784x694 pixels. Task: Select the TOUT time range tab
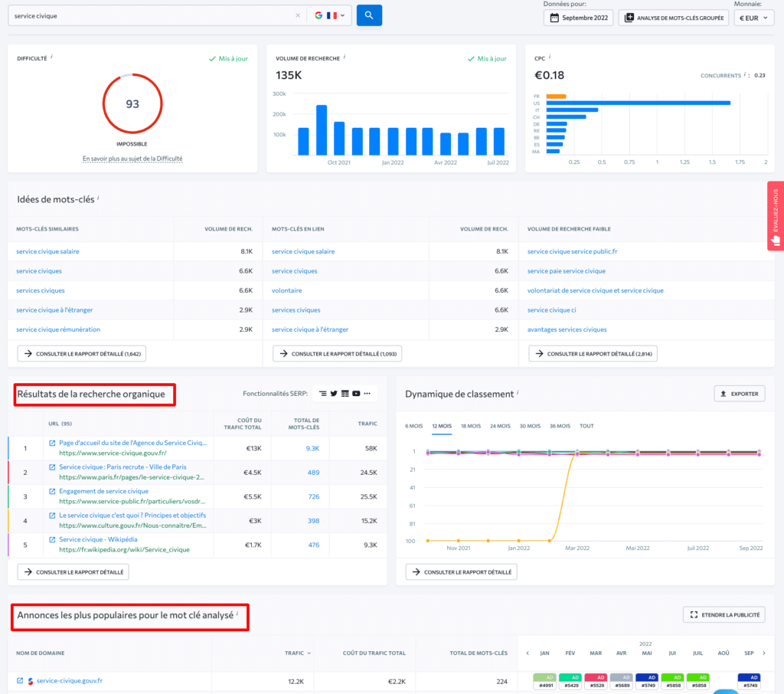pos(586,426)
